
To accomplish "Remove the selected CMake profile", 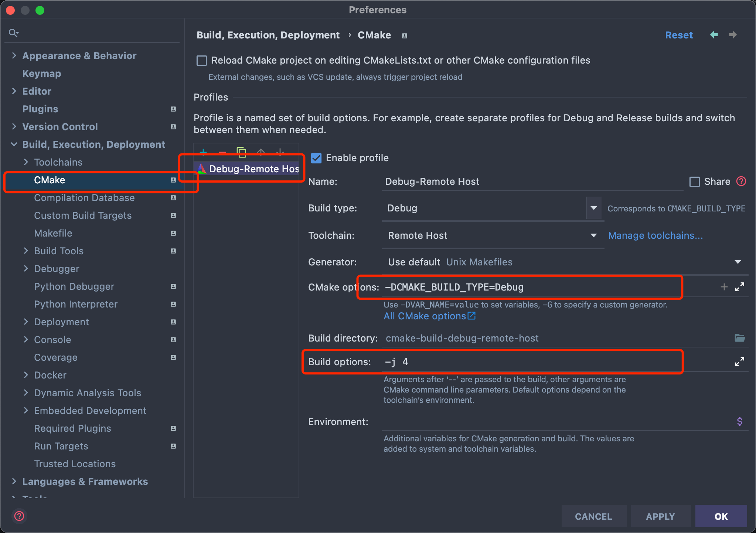I will point(222,152).
